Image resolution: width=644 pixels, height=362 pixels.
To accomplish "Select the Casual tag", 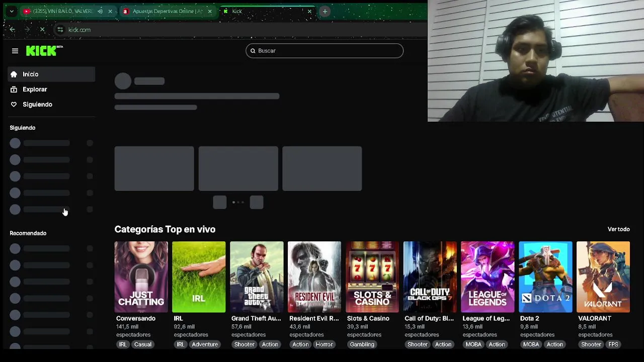I will point(143,344).
